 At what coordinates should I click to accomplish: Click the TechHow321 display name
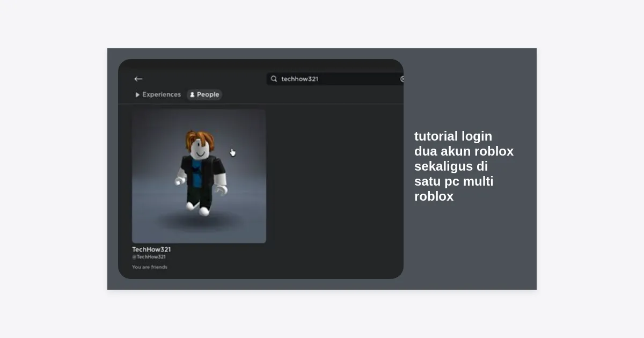[x=151, y=249]
